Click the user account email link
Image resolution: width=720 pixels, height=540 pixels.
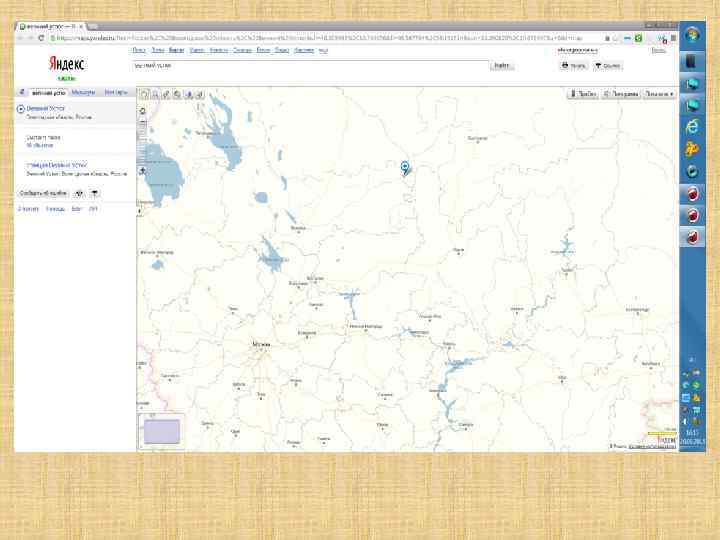tap(578, 51)
